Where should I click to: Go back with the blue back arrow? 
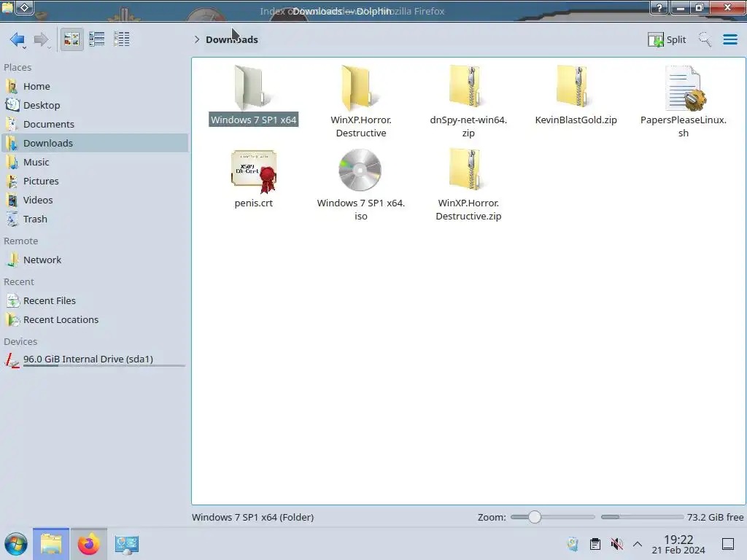[x=18, y=39]
